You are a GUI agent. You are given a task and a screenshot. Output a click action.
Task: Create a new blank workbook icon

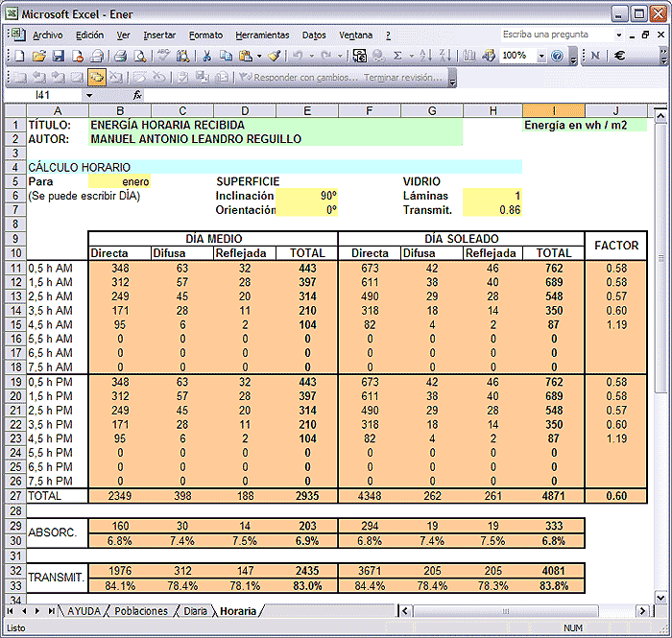pyautogui.click(x=19, y=56)
